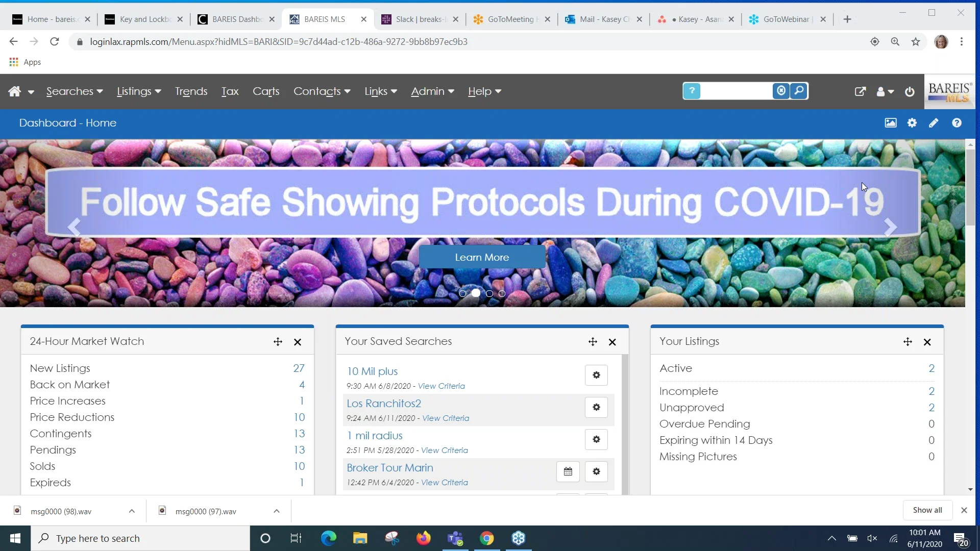Expand the Help dropdown menu

coord(484,91)
